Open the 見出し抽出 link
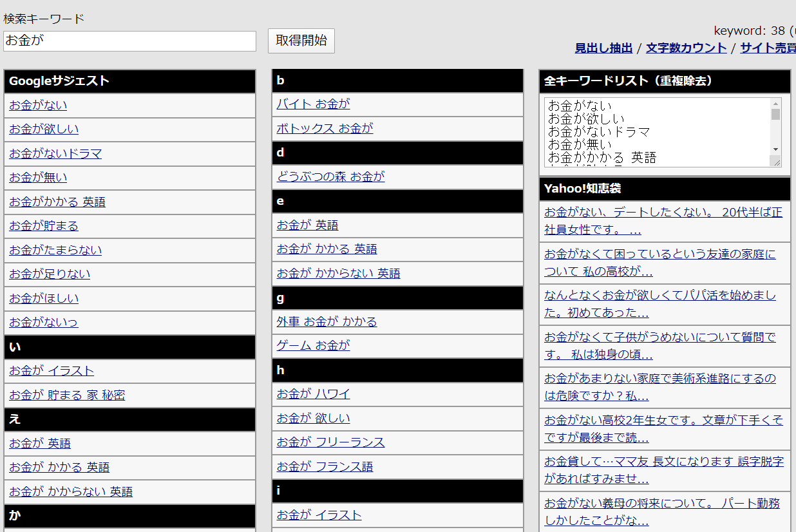Screen dimensions: 796x532 603,48
